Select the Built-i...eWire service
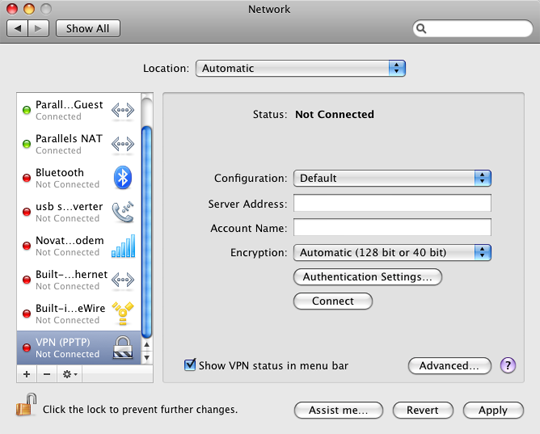Viewport: 540px width, 434px height. [x=79, y=314]
